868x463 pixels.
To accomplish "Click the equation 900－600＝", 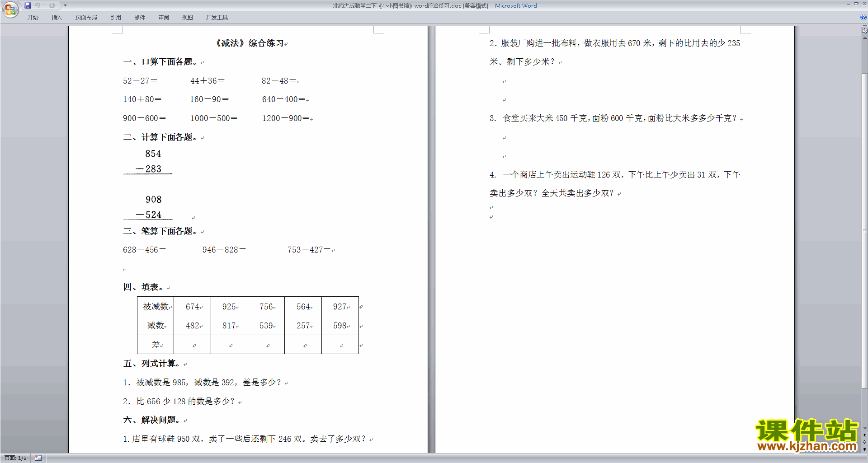I will click(145, 118).
